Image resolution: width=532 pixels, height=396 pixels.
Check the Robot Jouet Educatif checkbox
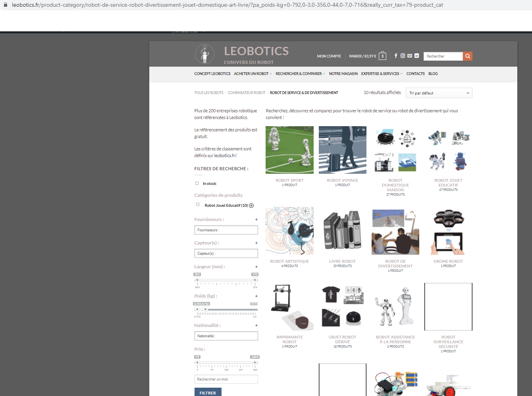coord(198,205)
